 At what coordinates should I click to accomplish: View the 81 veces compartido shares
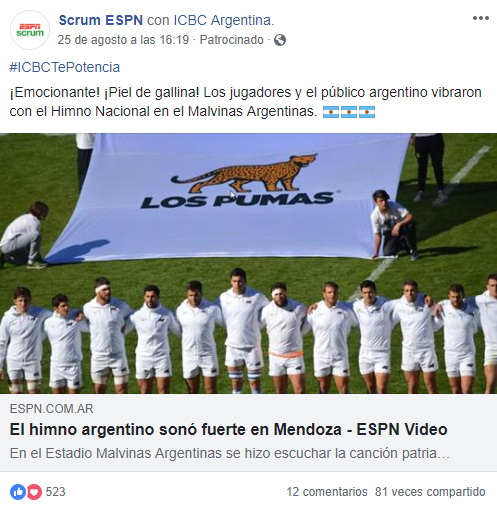coord(430,492)
